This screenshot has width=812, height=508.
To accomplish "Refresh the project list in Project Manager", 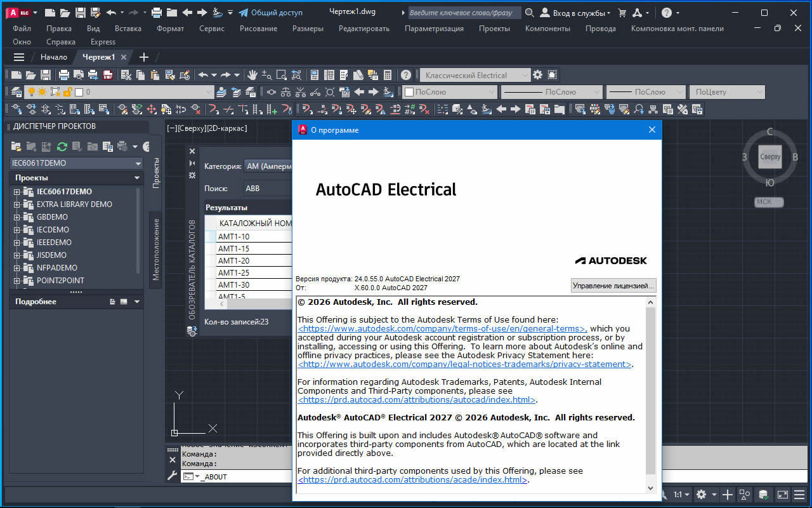I will tap(62, 147).
